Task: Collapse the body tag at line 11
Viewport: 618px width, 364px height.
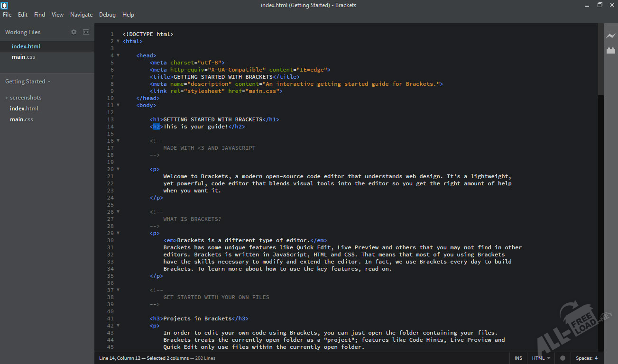Action: pyautogui.click(x=118, y=105)
